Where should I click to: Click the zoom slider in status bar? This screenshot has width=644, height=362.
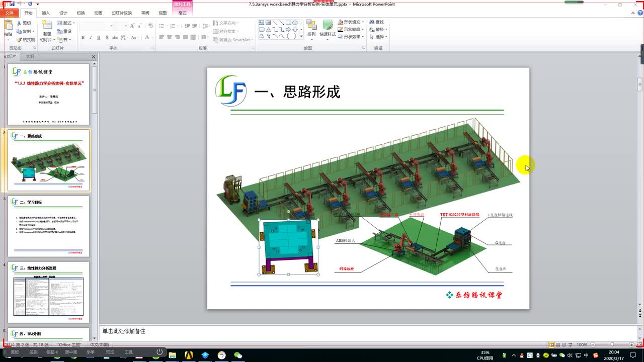pyautogui.click(x=611, y=345)
